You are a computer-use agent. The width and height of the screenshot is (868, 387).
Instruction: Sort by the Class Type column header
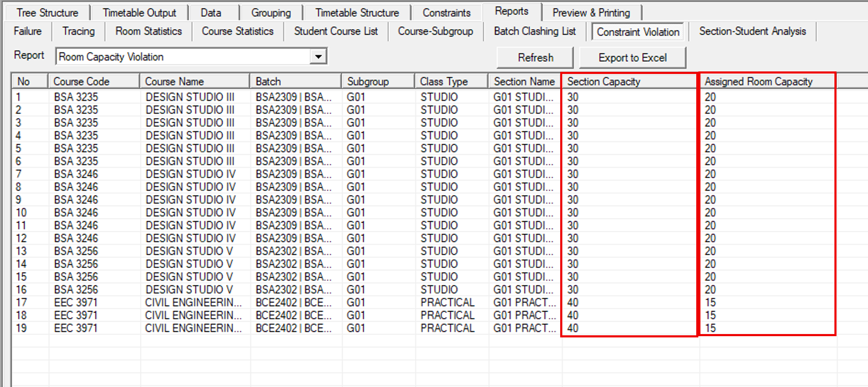[452, 81]
